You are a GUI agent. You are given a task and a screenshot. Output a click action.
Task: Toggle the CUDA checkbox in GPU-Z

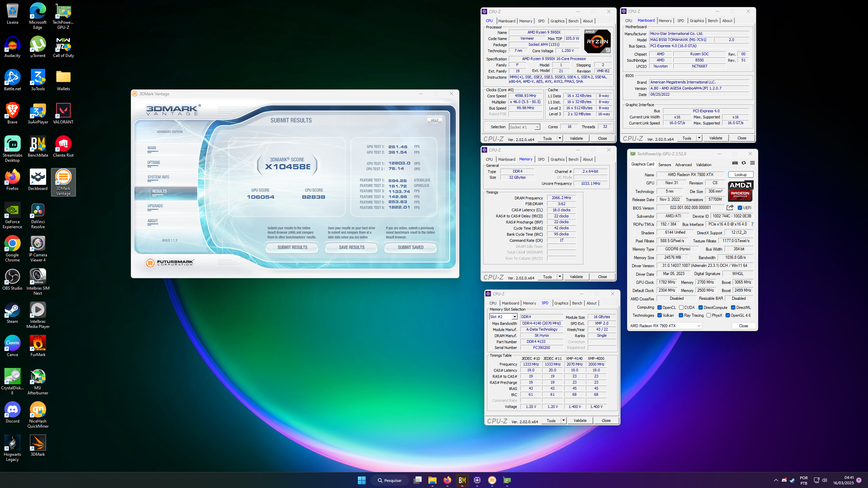pos(681,308)
